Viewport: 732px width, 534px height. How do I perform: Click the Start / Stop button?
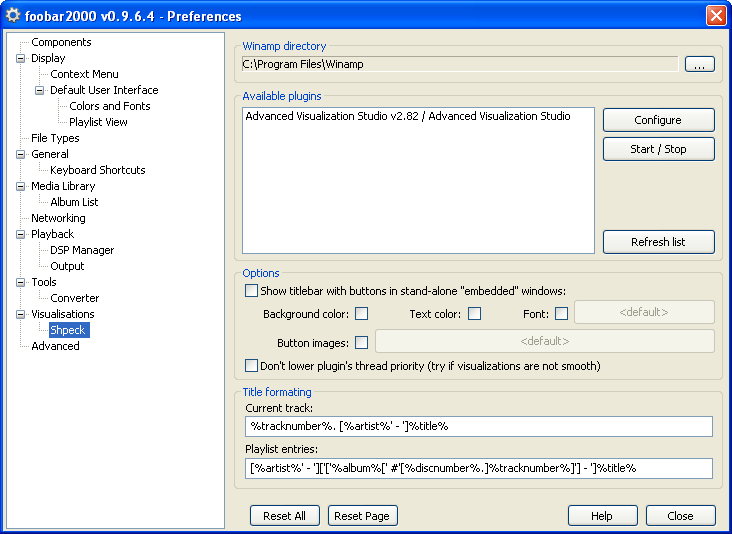(x=658, y=149)
